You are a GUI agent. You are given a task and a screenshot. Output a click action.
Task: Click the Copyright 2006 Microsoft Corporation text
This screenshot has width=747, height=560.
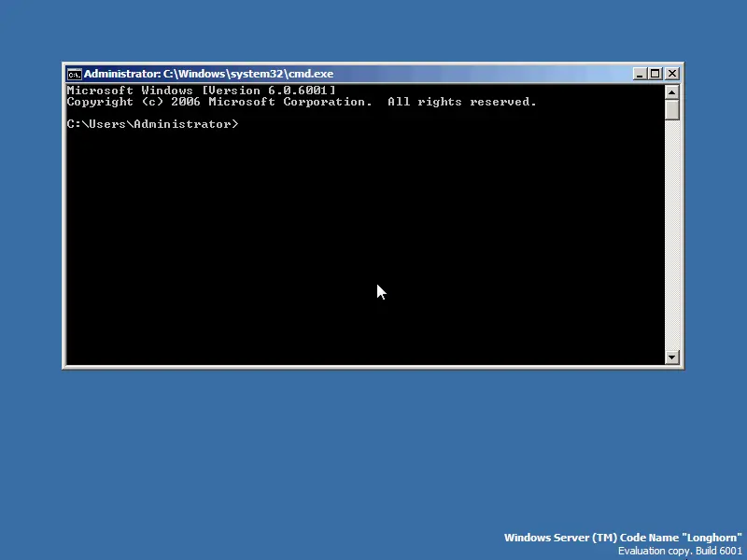[219, 102]
